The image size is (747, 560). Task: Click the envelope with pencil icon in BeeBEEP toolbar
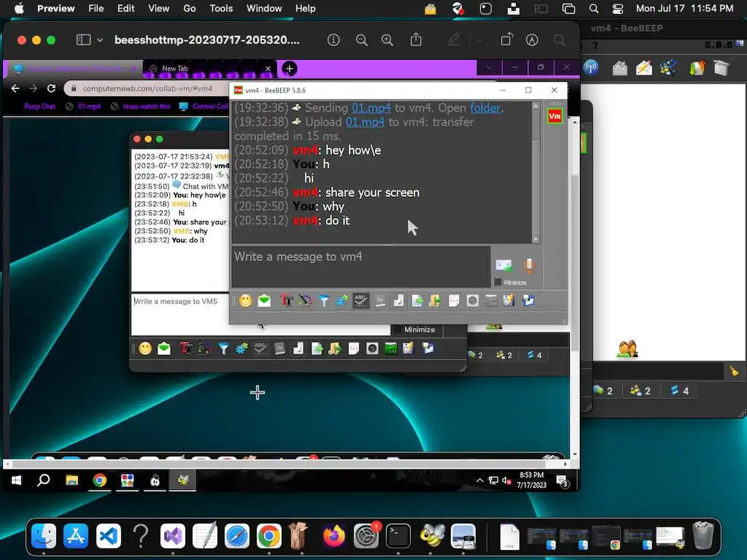tap(643, 68)
